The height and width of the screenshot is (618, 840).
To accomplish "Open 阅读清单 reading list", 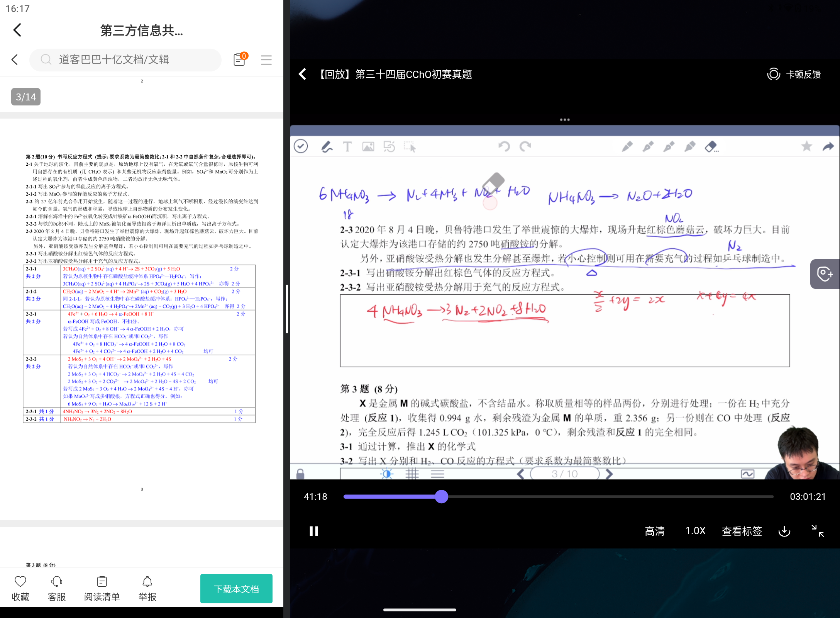I will pos(102,588).
